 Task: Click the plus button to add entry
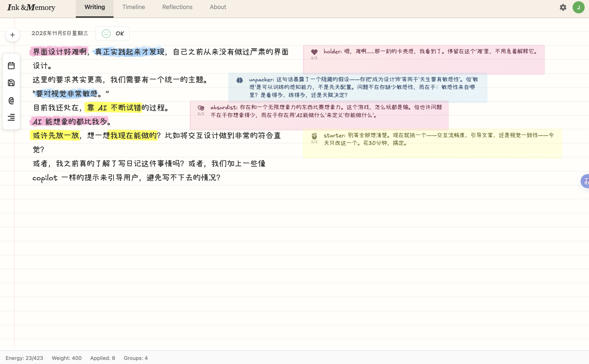(x=13, y=35)
